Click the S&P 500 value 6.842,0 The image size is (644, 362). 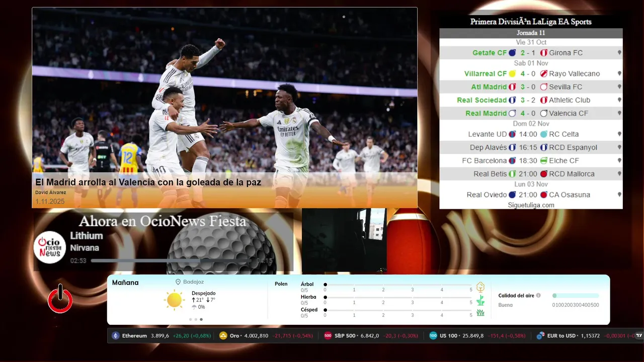coord(370,336)
